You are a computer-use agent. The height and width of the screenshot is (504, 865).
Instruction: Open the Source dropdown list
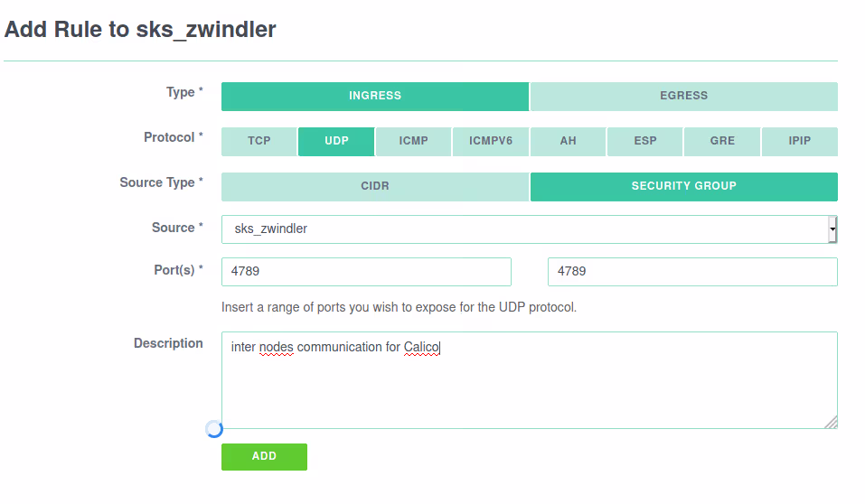click(524, 229)
